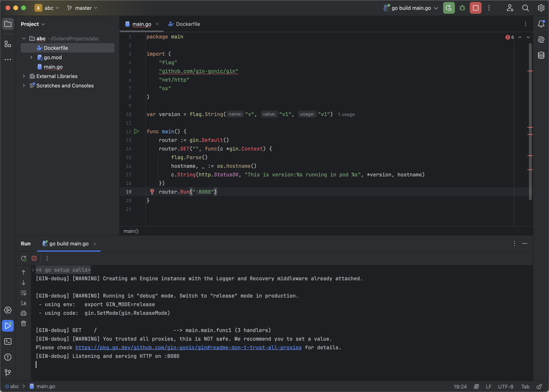Viewport: 549px width, 392px height.
Task: Open Database tool window
Action: (541, 55)
